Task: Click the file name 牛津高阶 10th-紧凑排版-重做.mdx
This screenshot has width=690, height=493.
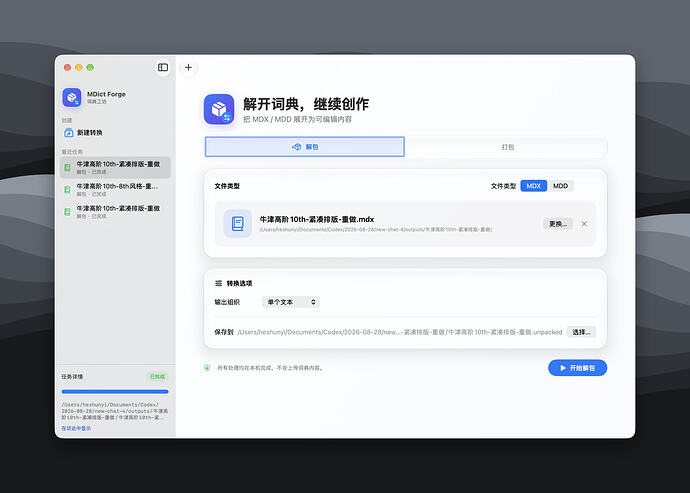Action: pyautogui.click(x=317, y=219)
